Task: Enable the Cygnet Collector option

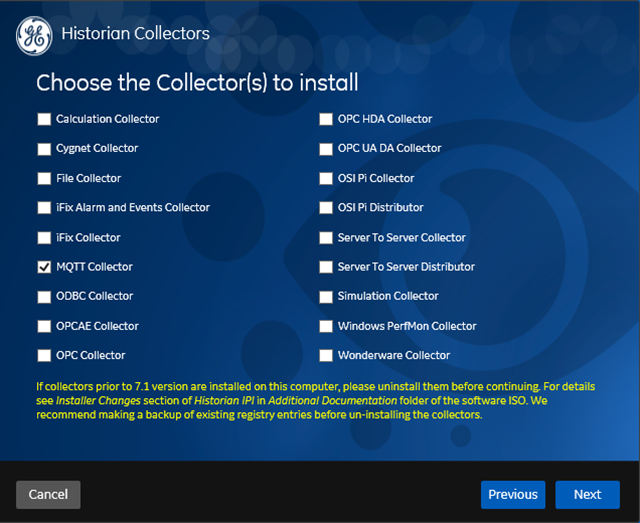Action: (44, 149)
